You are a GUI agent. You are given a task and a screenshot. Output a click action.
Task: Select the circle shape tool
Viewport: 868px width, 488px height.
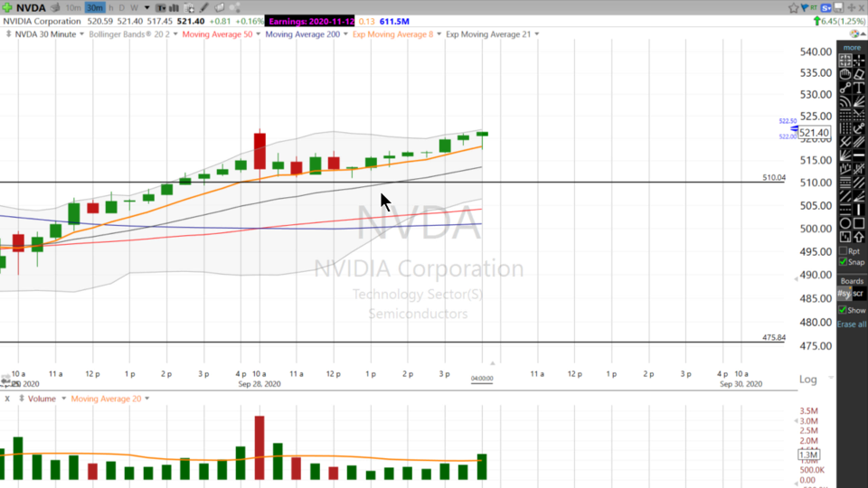845,223
